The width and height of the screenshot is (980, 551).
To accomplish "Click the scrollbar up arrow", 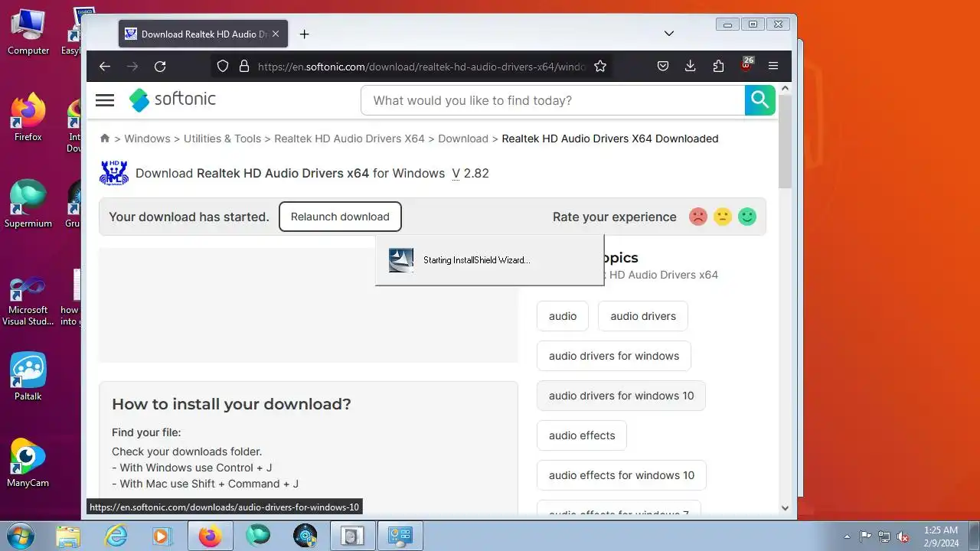I will (x=785, y=89).
